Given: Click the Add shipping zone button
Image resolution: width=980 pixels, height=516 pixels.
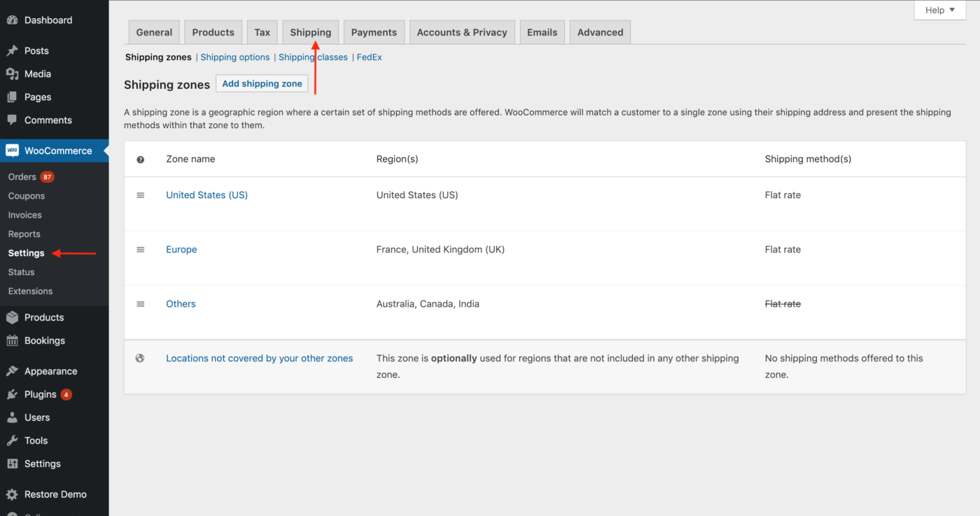Looking at the screenshot, I should tap(262, 83).
